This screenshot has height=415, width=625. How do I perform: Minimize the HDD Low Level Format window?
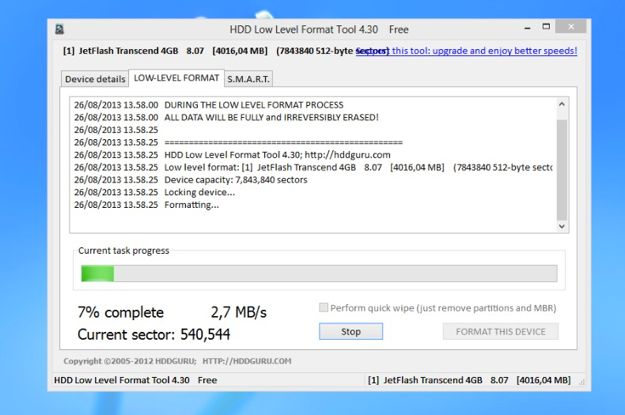[527, 28]
